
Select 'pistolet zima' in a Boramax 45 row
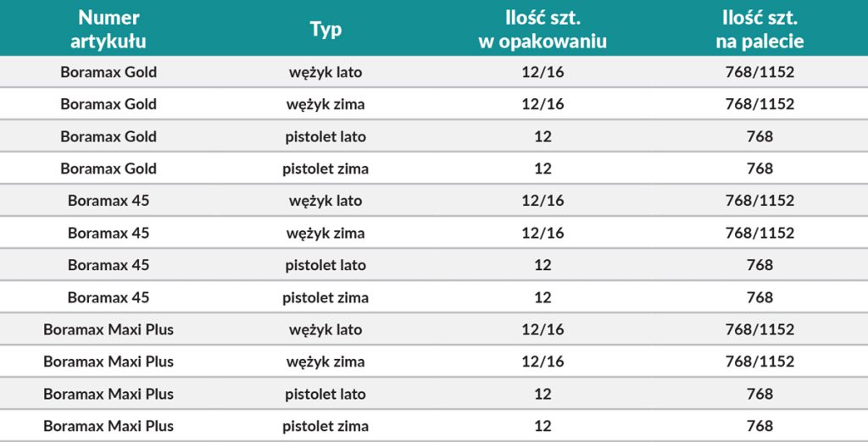[x=325, y=297]
